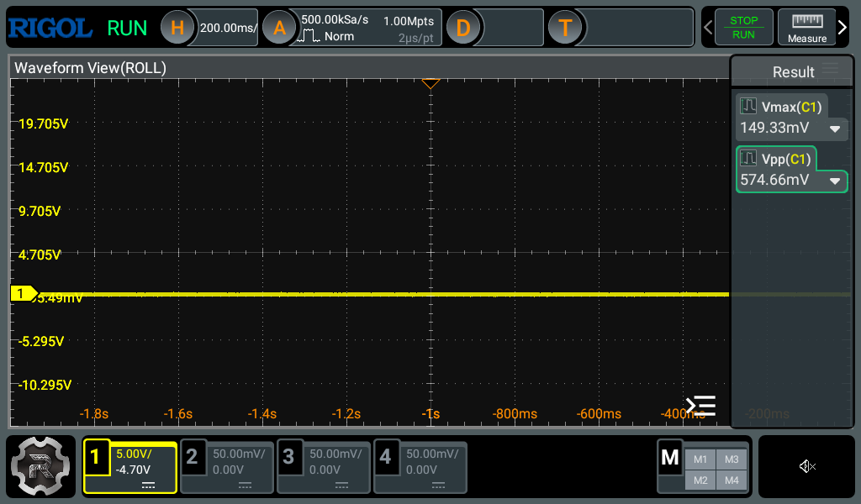861x504 pixels.
Task: Open the Acquire (A) settings menu
Action: [x=279, y=27]
